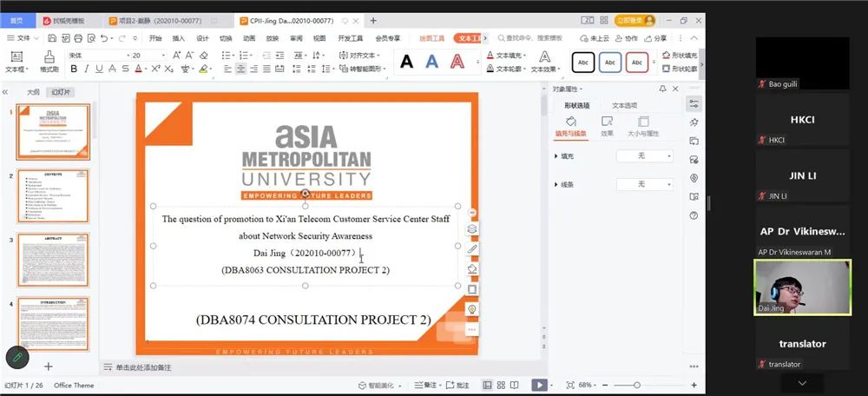
Task: Open the 填充 fill type dropdown
Action: tap(645, 156)
